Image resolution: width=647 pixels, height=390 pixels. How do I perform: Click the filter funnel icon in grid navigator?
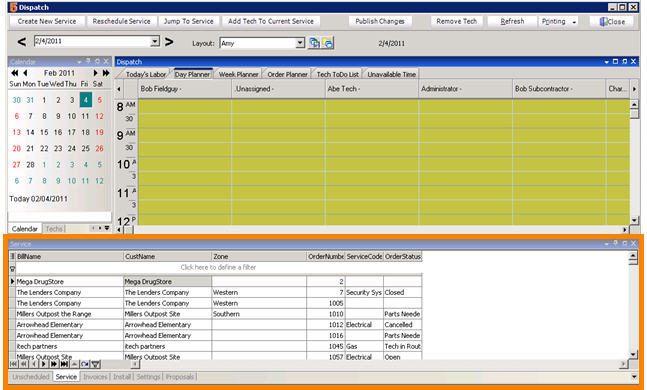[x=95, y=364]
